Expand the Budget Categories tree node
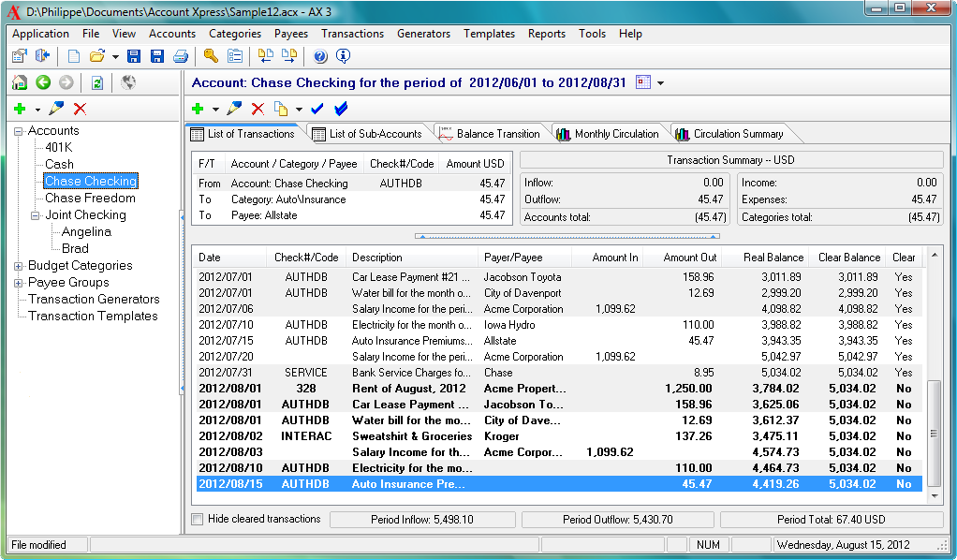 (x=17, y=265)
